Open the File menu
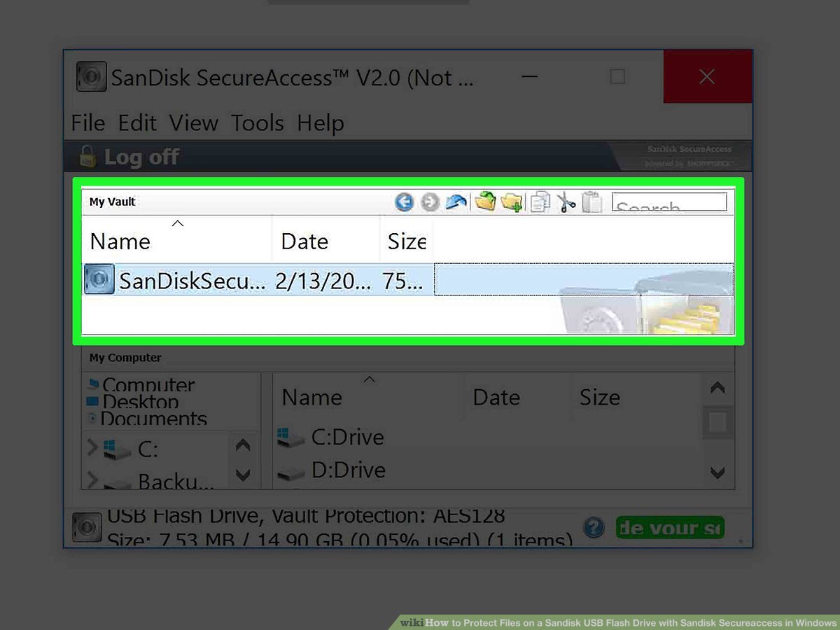 pos(88,123)
